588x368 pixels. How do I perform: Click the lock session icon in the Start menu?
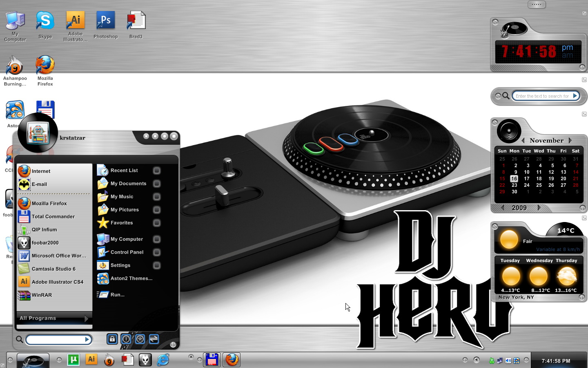[x=112, y=339]
